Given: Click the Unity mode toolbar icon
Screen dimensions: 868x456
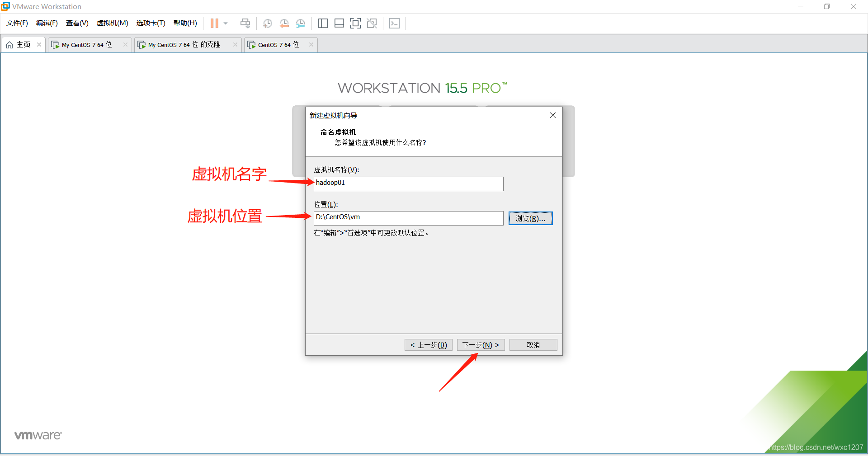Looking at the screenshot, I should pos(372,24).
